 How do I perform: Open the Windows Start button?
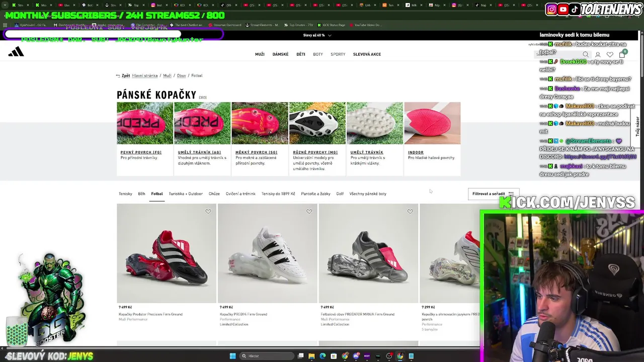click(x=232, y=356)
